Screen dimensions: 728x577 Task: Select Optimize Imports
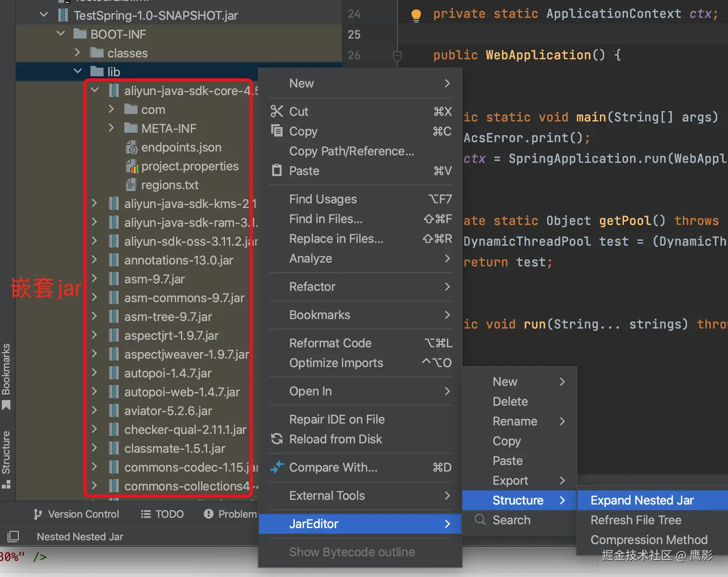[x=360, y=363]
